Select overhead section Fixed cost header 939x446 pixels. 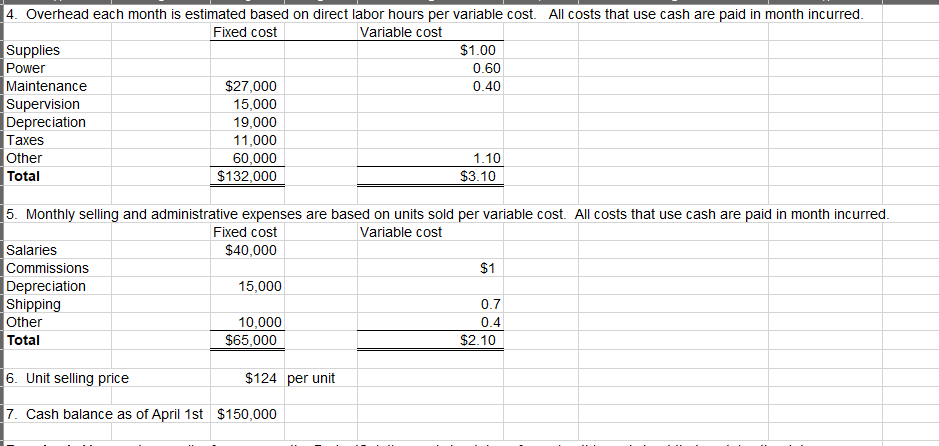pyautogui.click(x=245, y=32)
